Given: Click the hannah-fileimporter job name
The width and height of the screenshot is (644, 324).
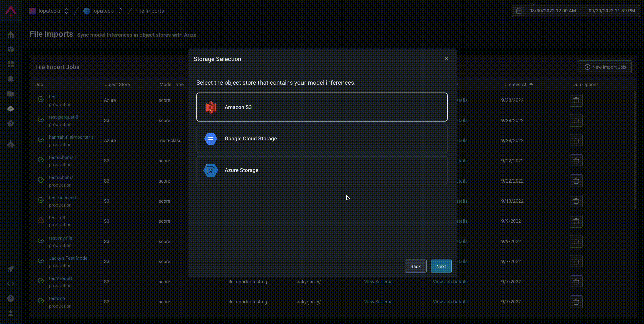Looking at the screenshot, I should point(71,137).
